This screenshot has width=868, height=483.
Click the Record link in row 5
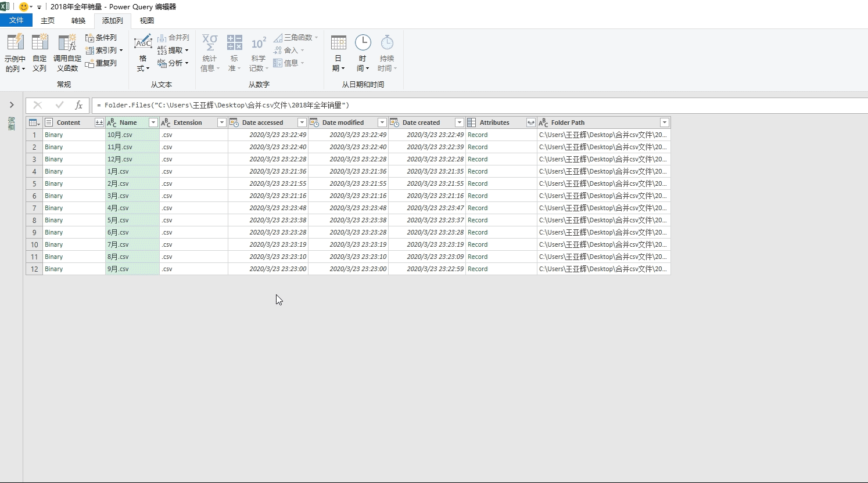[x=478, y=183]
